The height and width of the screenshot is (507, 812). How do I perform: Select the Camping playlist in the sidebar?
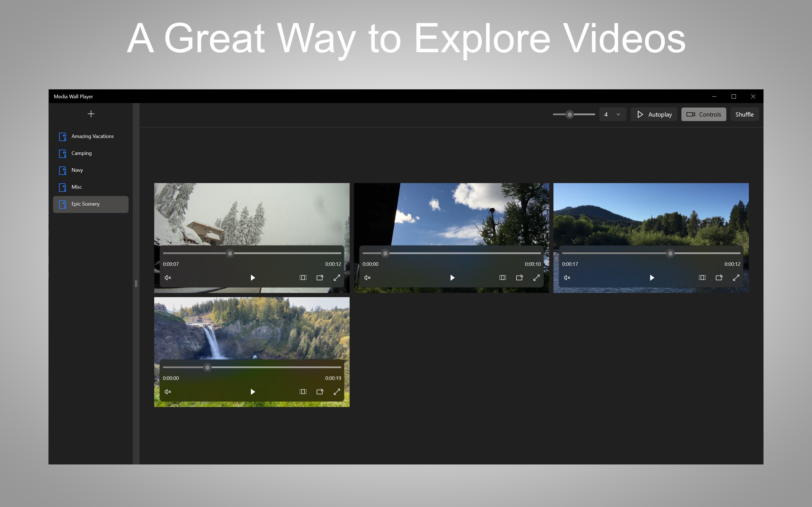coord(81,153)
